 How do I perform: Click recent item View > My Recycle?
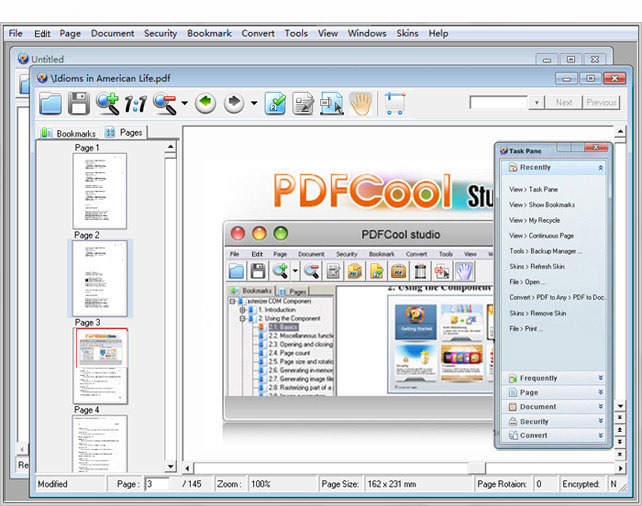(x=534, y=220)
